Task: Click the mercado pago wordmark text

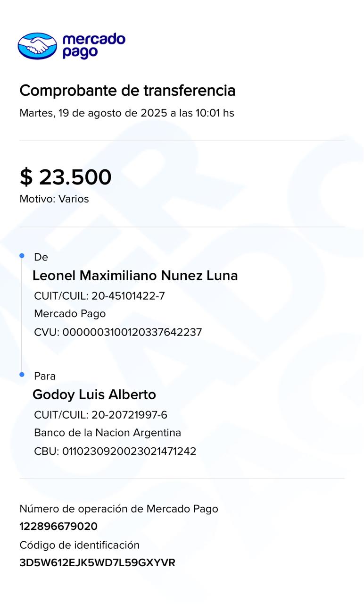Action: [93, 46]
